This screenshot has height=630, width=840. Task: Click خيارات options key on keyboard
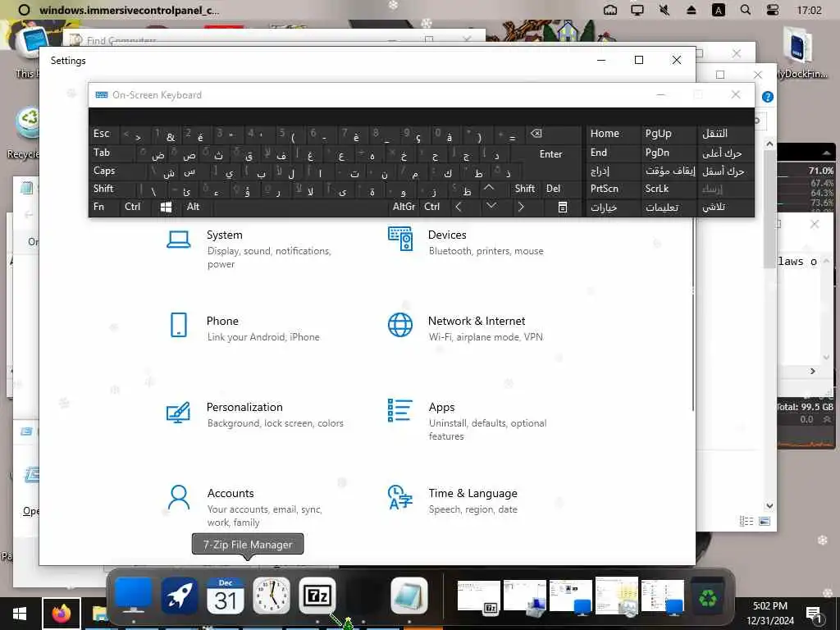[x=612, y=208]
